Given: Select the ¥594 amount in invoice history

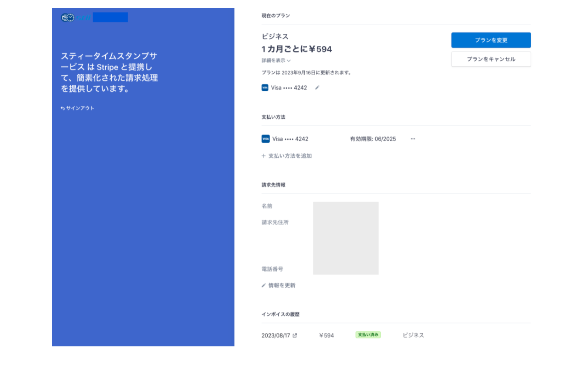Looking at the screenshot, I should (x=326, y=336).
